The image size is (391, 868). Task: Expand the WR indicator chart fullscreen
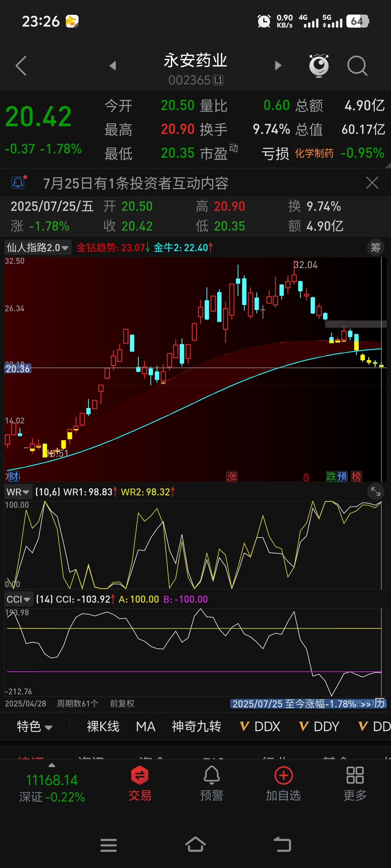pyautogui.click(x=375, y=492)
